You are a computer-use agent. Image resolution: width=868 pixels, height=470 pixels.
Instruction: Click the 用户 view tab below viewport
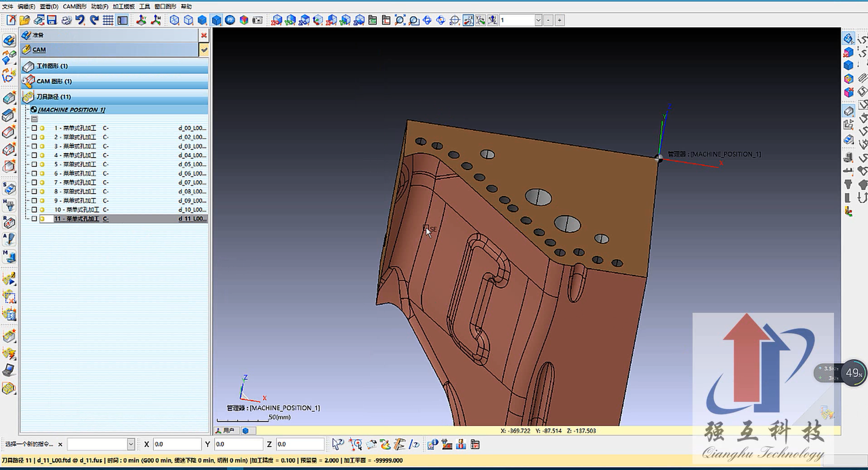click(x=225, y=431)
